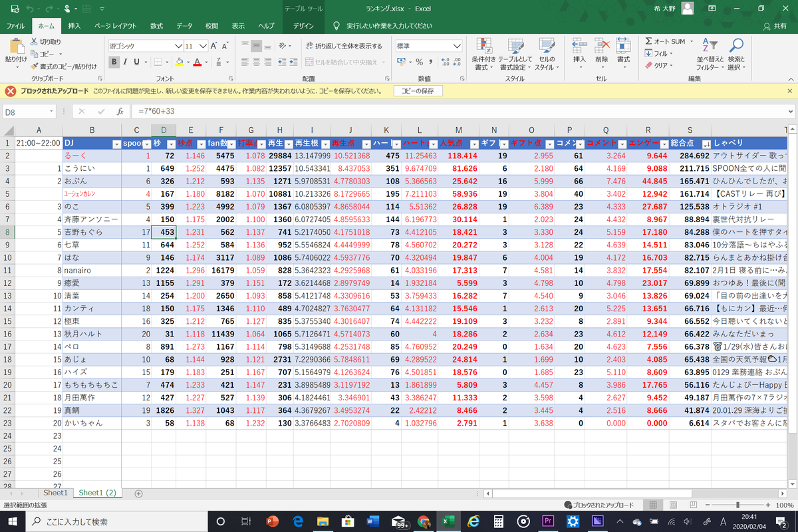The height and width of the screenshot is (532, 798).
Task: Click the decrease font size icon
Action: 226,46
